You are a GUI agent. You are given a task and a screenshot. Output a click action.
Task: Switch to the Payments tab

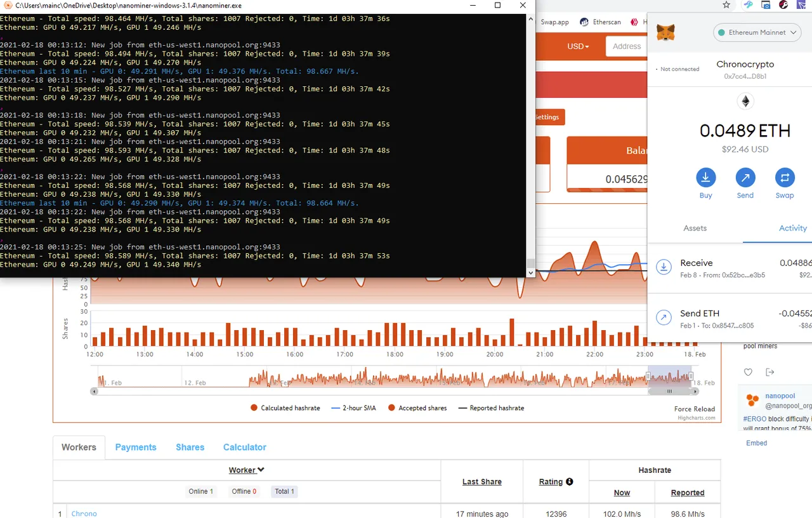pyautogui.click(x=136, y=447)
